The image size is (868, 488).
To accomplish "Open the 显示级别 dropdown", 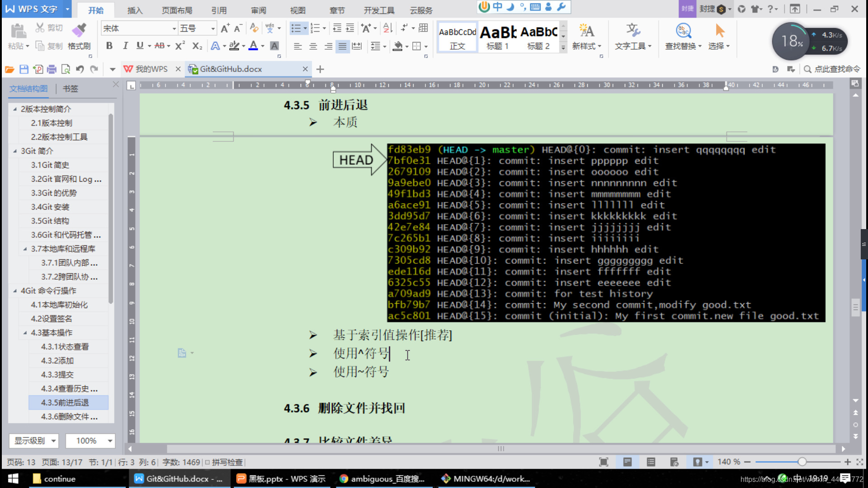I will pyautogui.click(x=34, y=441).
